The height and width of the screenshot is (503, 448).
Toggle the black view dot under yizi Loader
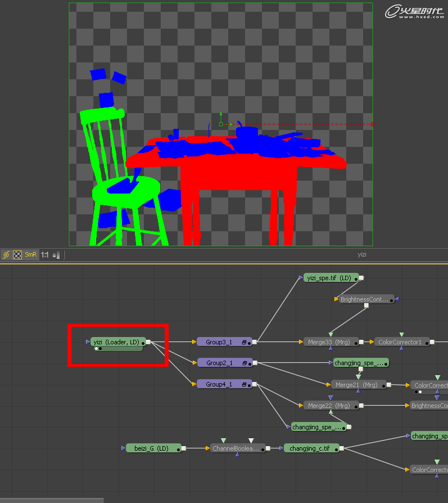(x=100, y=349)
